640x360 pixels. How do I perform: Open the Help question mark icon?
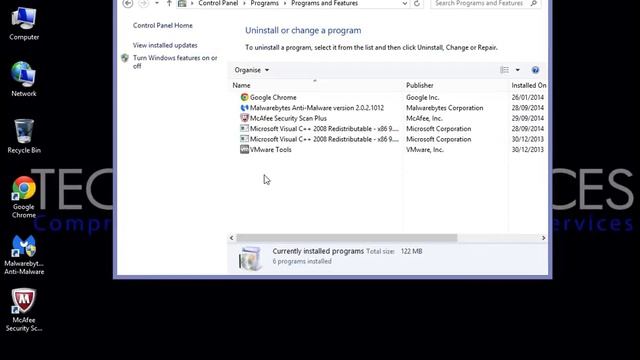535,70
